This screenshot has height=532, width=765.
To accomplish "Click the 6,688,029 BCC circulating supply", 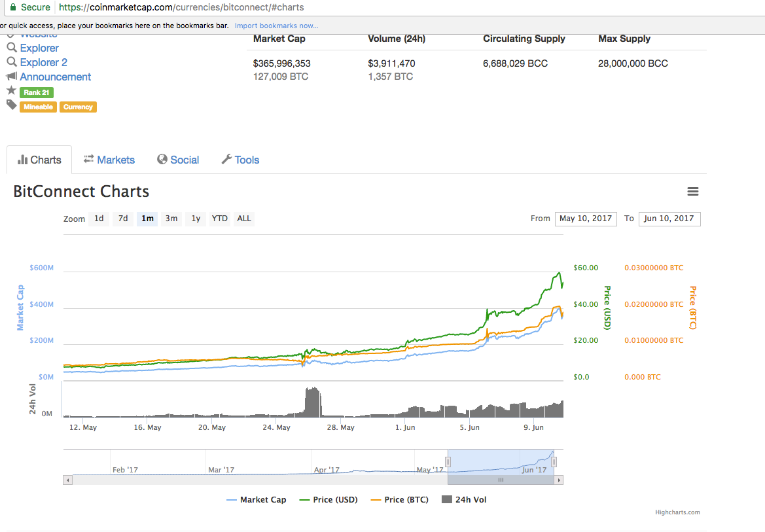I will pyautogui.click(x=515, y=63).
